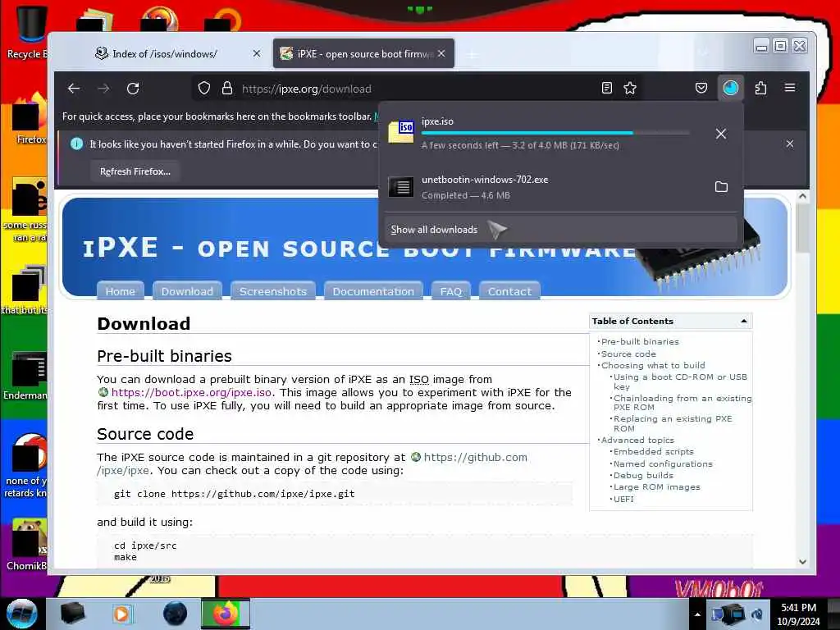
Task: Jump to Using a boot CD-ROM or USB key
Action: (680, 381)
